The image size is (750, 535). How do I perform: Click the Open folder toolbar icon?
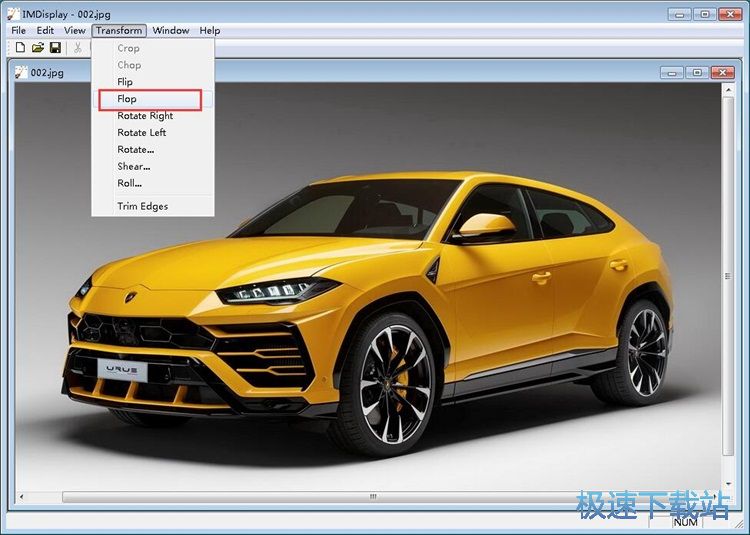click(38, 47)
